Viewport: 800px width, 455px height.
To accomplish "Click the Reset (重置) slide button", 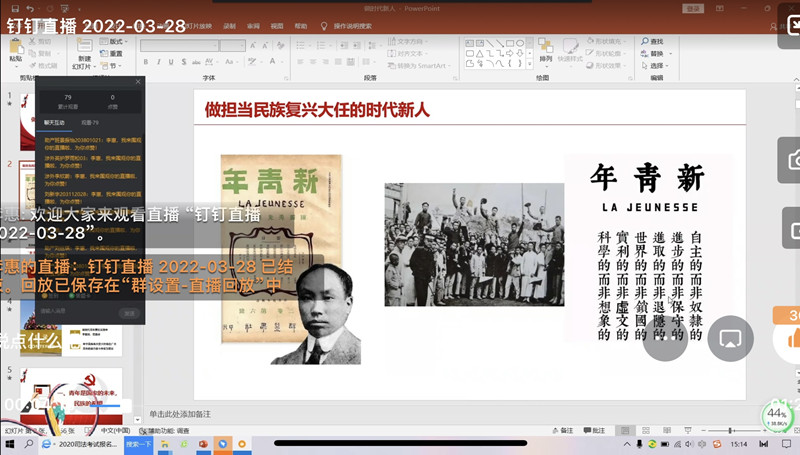I will [x=112, y=53].
